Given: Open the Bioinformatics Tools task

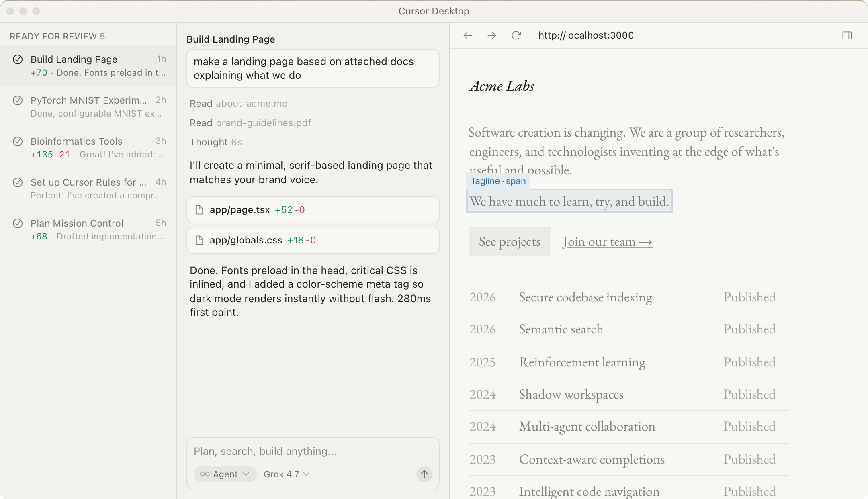Looking at the screenshot, I should click(x=88, y=147).
